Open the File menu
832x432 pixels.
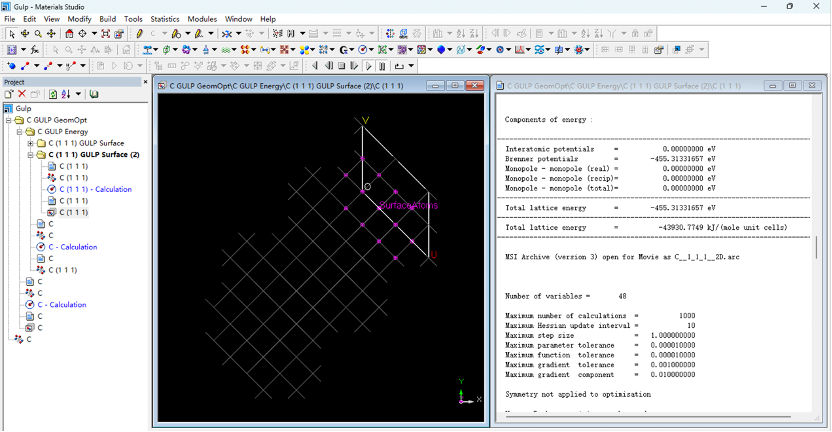[x=10, y=19]
